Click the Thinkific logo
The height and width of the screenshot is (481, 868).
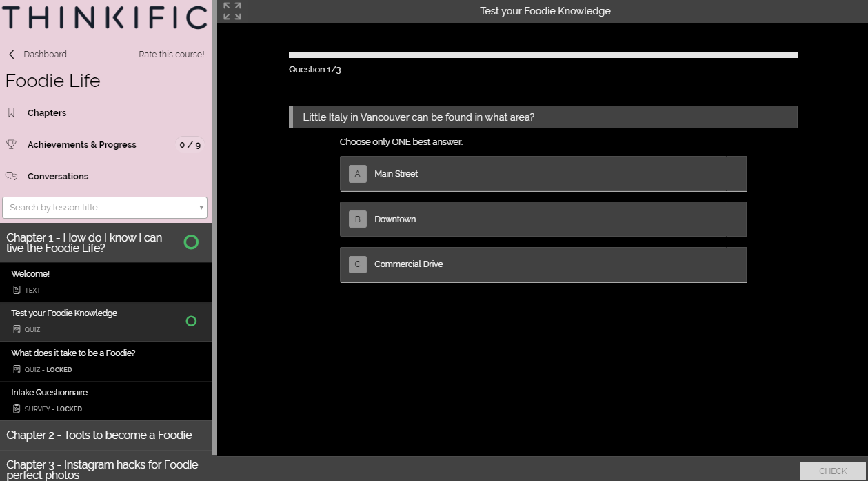pos(104,17)
